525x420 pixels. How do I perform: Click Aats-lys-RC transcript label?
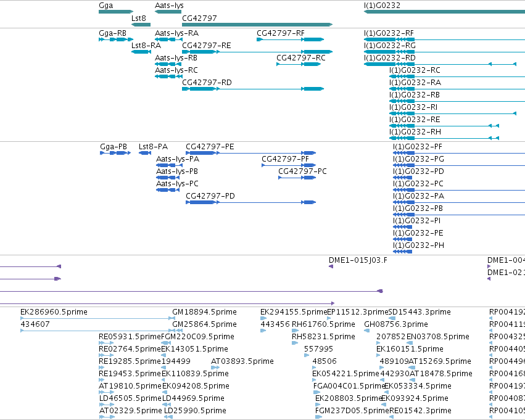click(176, 70)
